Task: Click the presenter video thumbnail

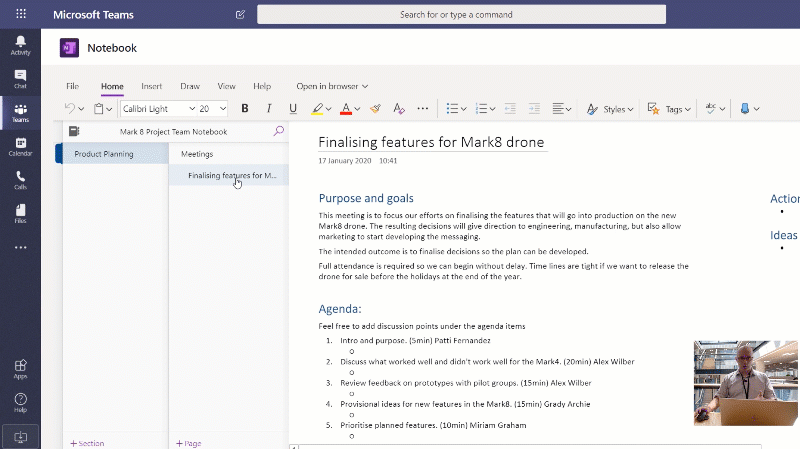Action: pos(745,383)
